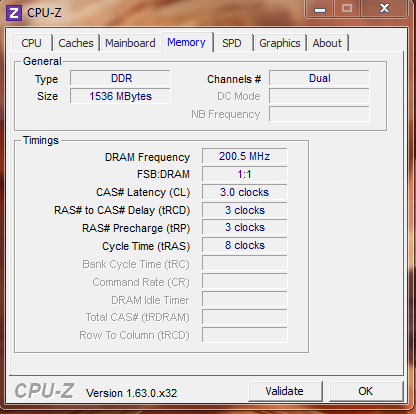416x414 pixels.
Task: Click the Cycle Time (tRAS) label
Action: click(x=146, y=246)
